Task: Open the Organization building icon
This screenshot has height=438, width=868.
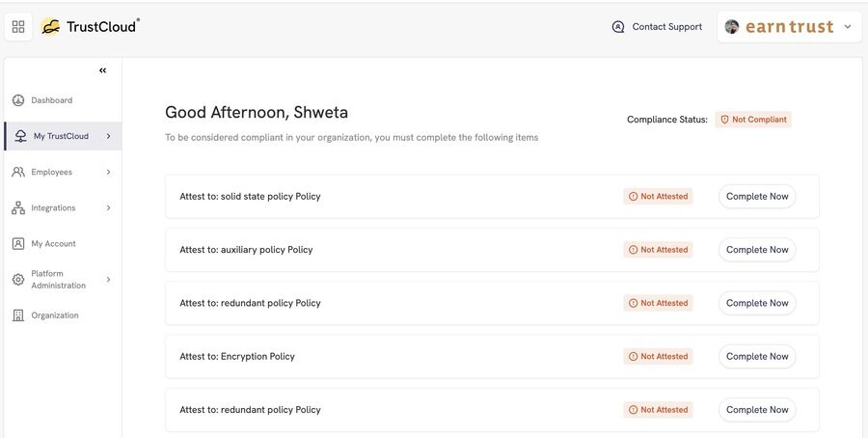Action: 18,315
